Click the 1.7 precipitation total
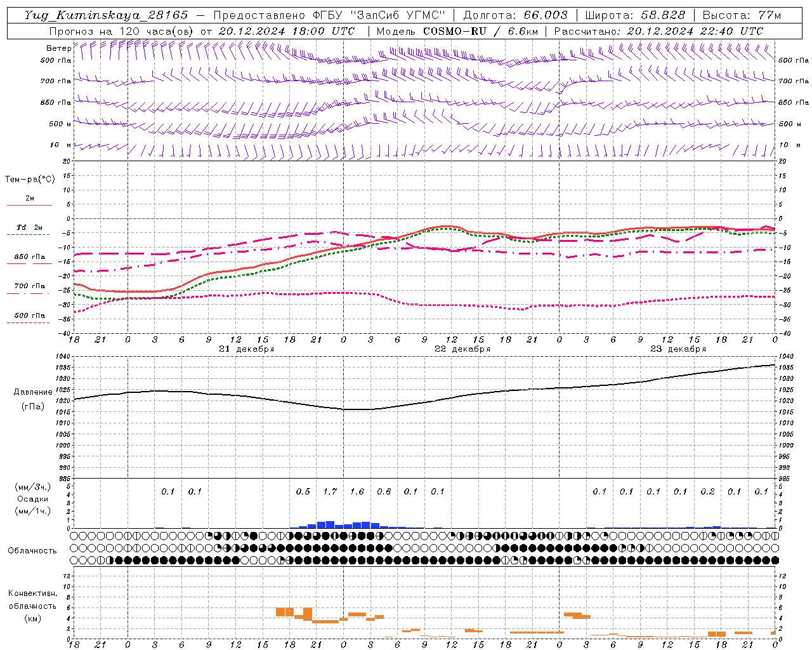 click(x=330, y=491)
